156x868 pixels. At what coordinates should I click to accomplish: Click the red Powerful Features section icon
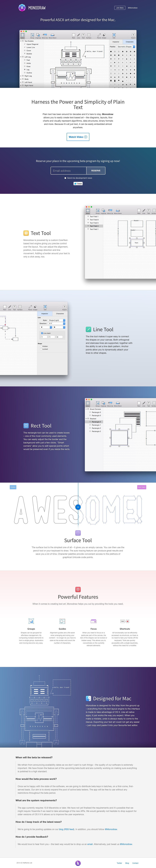click(78, 589)
